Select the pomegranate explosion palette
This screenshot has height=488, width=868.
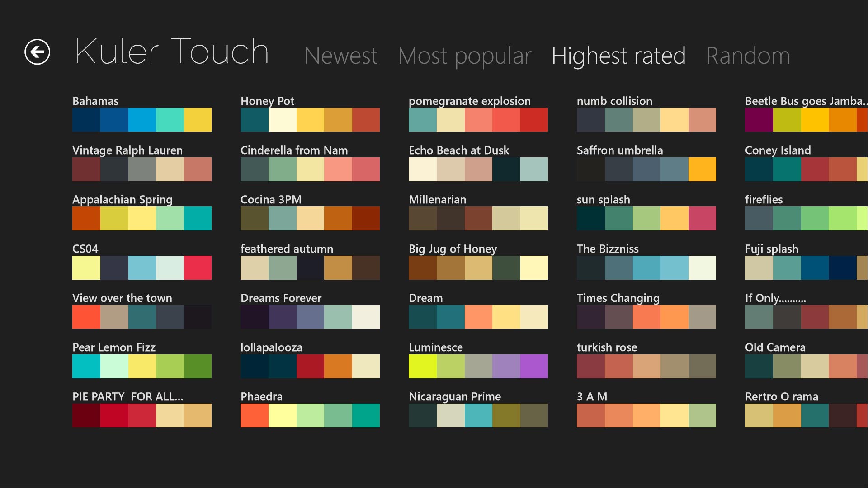(476, 122)
